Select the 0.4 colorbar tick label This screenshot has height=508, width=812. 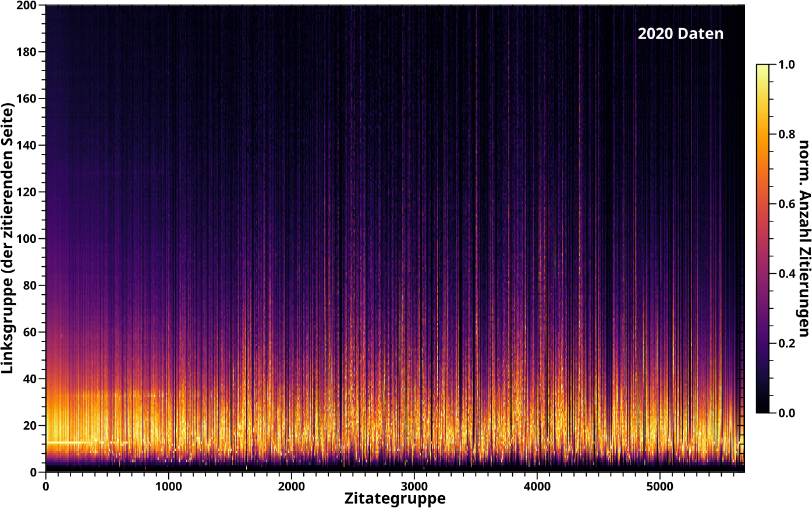pos(786,274)
